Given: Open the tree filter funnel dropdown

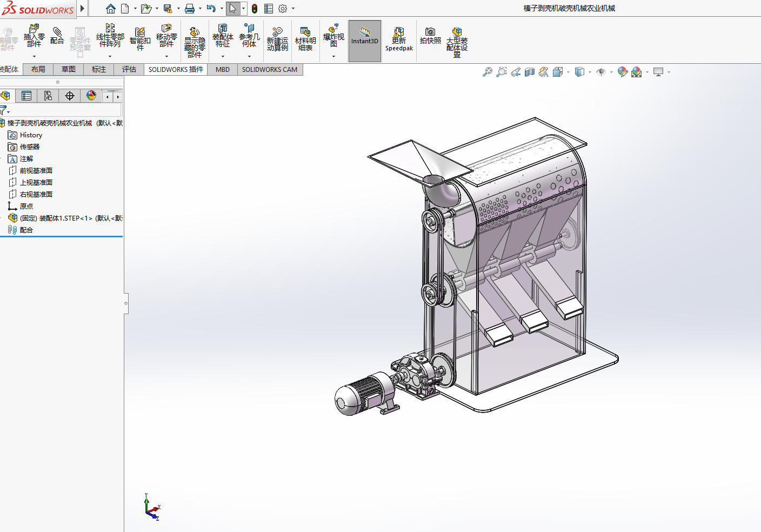Looking at the screenshot, I should 4,110.
